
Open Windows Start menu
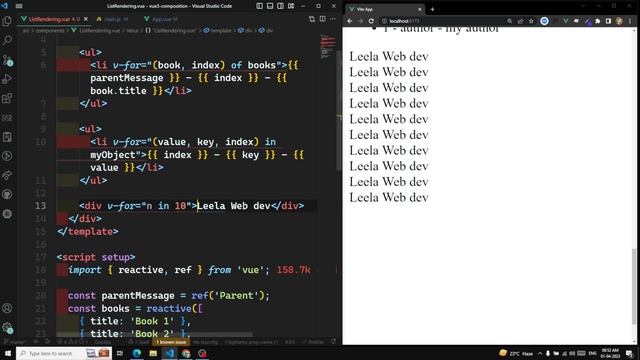(8, 353)
